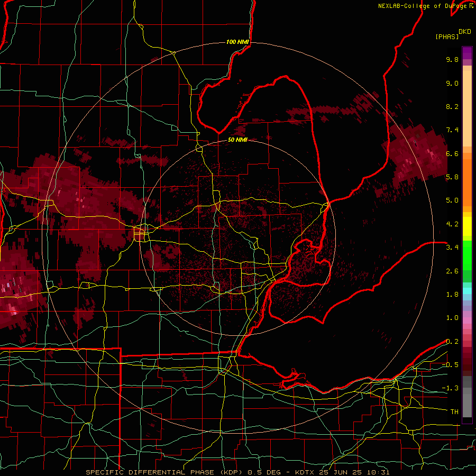Select the 4.2 value on the scale
476x476 pixels.
click(x=452, y=224)
